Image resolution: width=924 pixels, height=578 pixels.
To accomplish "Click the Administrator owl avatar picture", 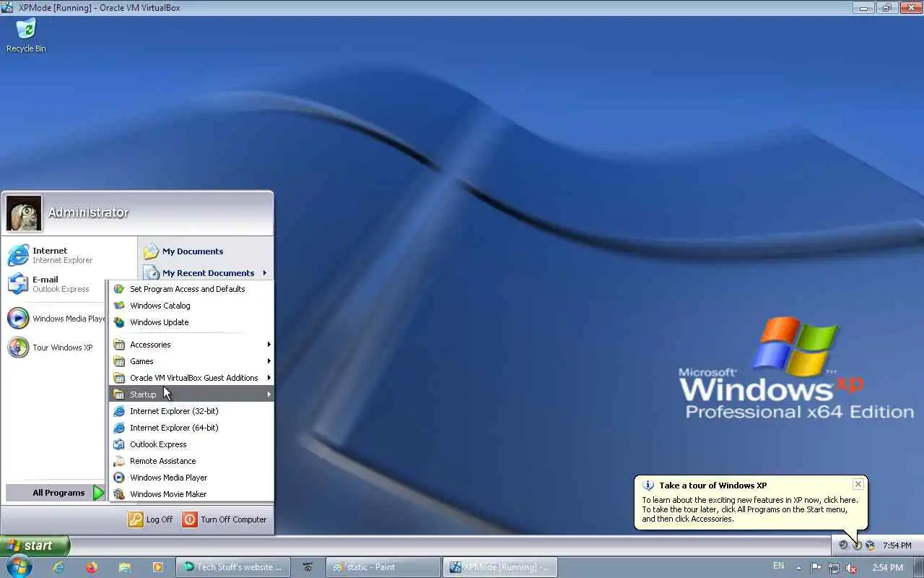I will (24, 213).
